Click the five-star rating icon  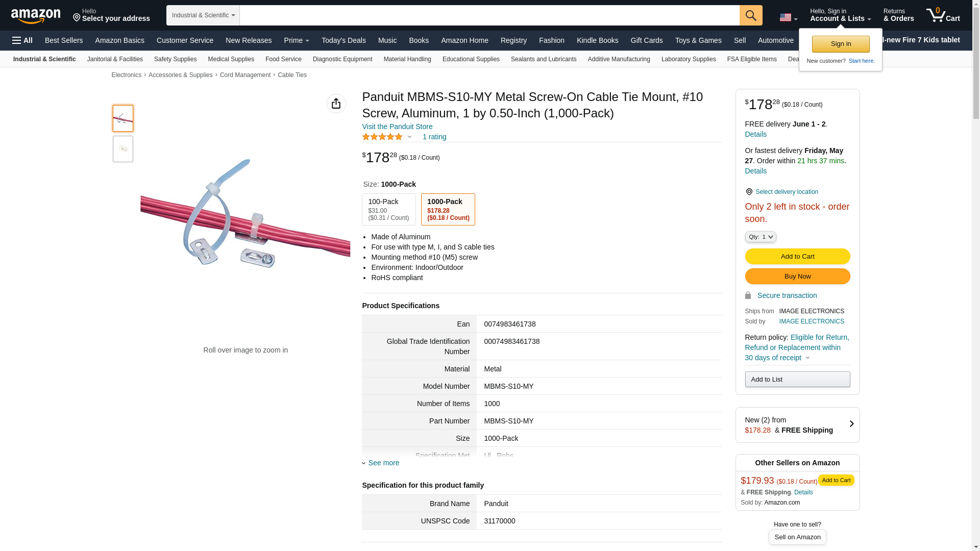382,137
